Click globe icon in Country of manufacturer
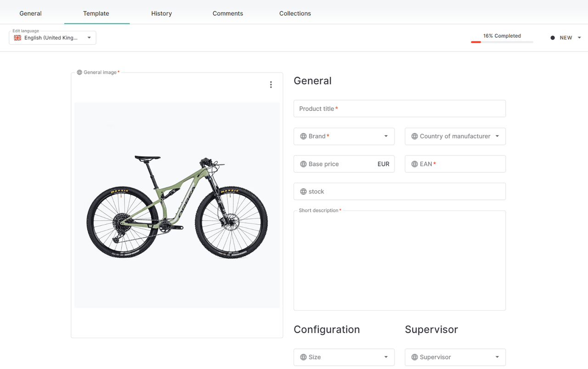Image resolution: width=588 pixels, height=369 pixels. click(x=414, y=136)
